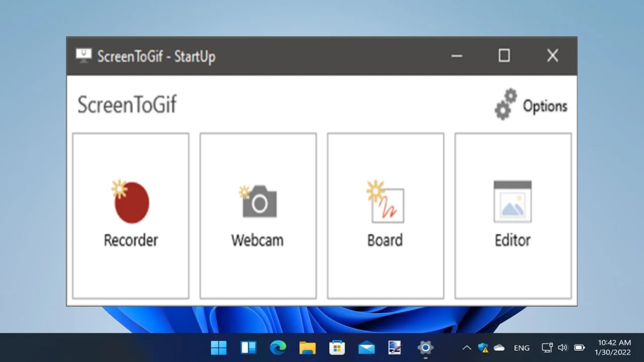
Task: Open the Mail app from taskbar
Action: click(x=366, y=347)
